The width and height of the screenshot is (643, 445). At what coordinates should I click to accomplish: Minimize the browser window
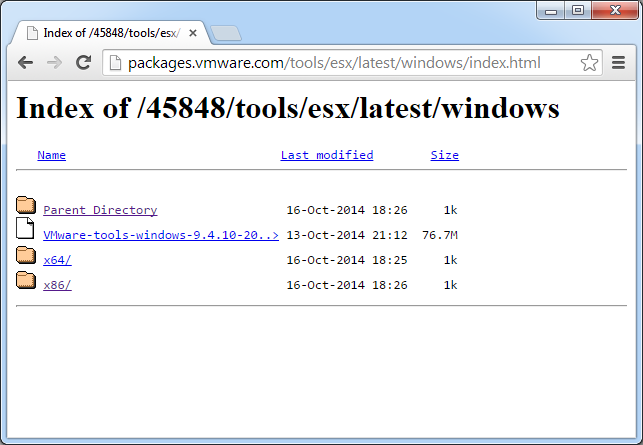coord(551,10)
